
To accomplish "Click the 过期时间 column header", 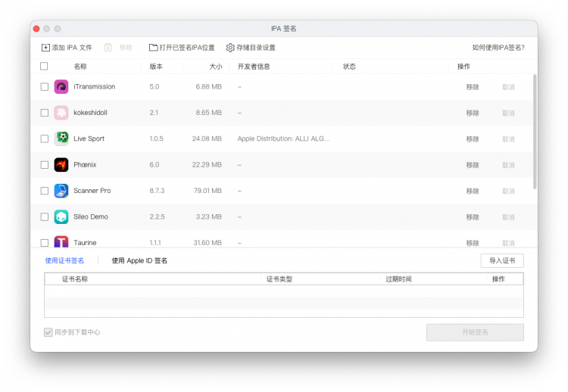I will (x=398, y=279).
